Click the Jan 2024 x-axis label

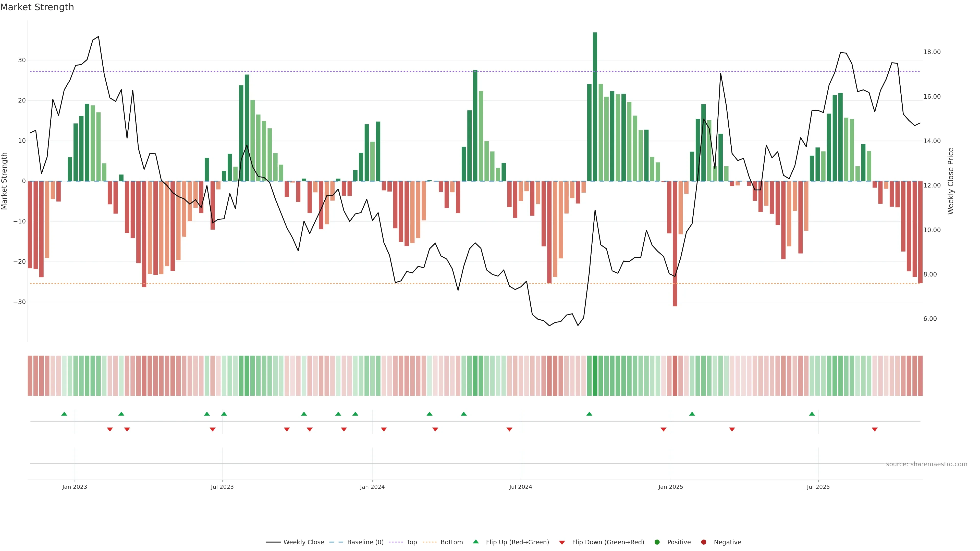pos(372,487)
